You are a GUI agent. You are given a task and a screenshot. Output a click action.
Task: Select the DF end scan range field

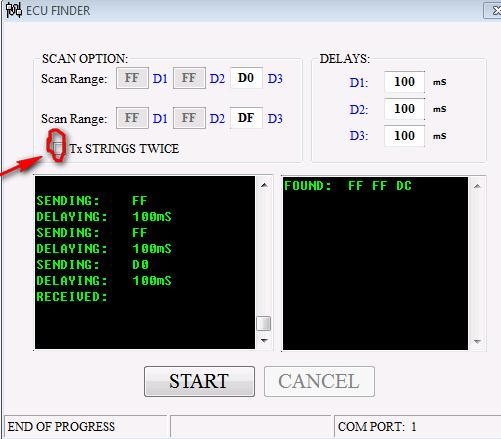point(246,118)
